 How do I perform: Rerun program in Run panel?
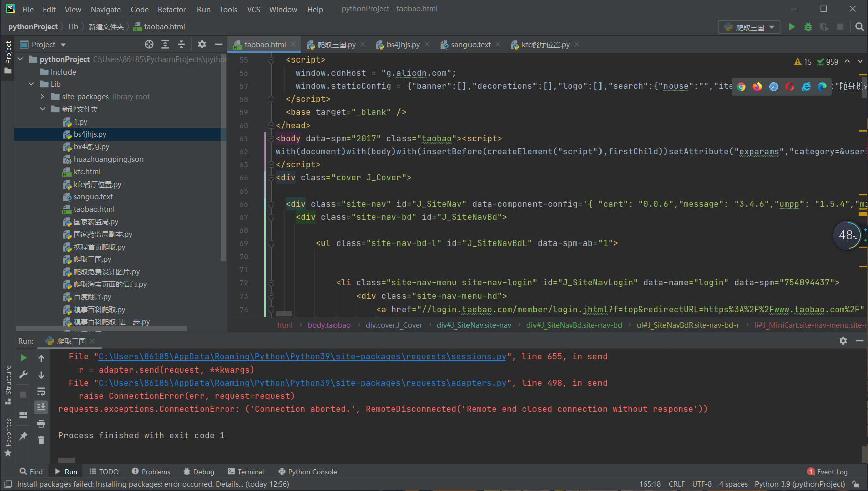pos(23,358)
